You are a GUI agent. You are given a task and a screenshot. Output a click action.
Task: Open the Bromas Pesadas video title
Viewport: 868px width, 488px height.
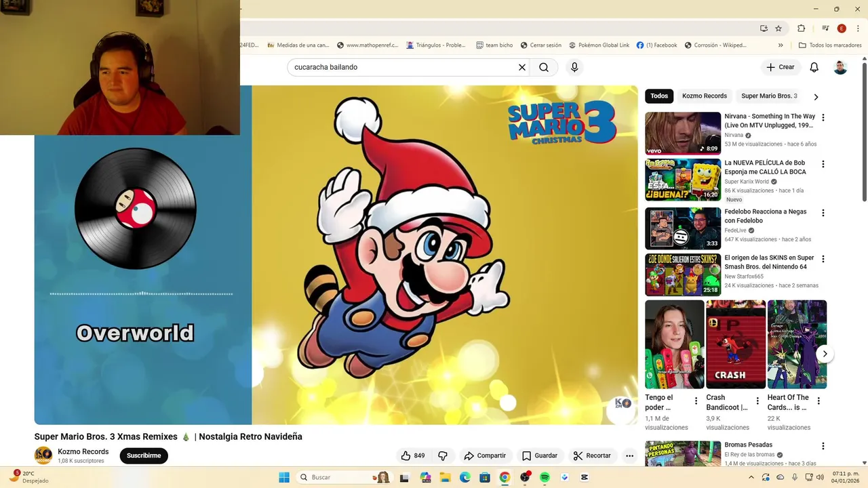[748, 445]
